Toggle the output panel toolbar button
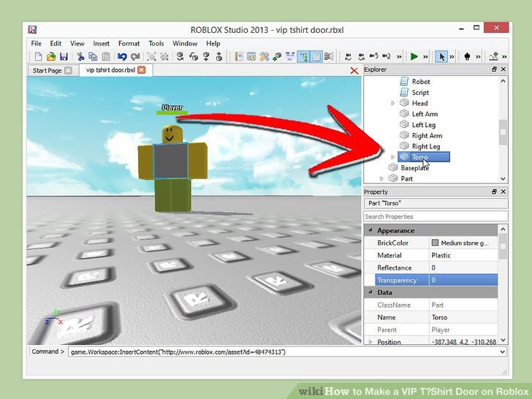Screen dimensions: 532x399 [x=329, y=56]
